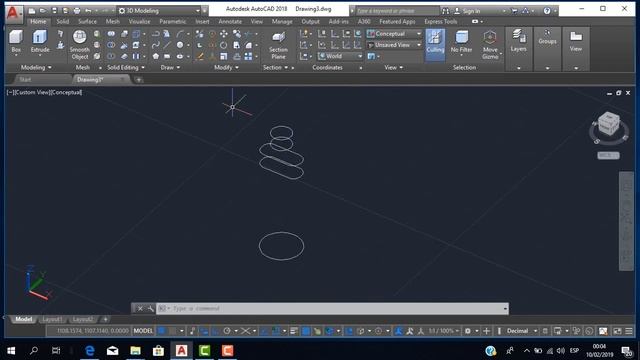The width and height of the screenshot is (640, 360).
Task: Expand the Modeling panel
Action: coord(36,67)
